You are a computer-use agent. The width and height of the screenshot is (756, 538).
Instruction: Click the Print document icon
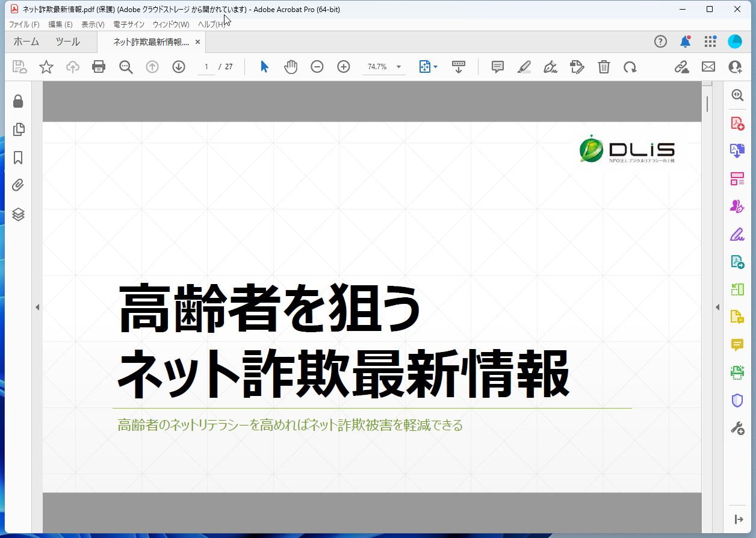point(98,67)
